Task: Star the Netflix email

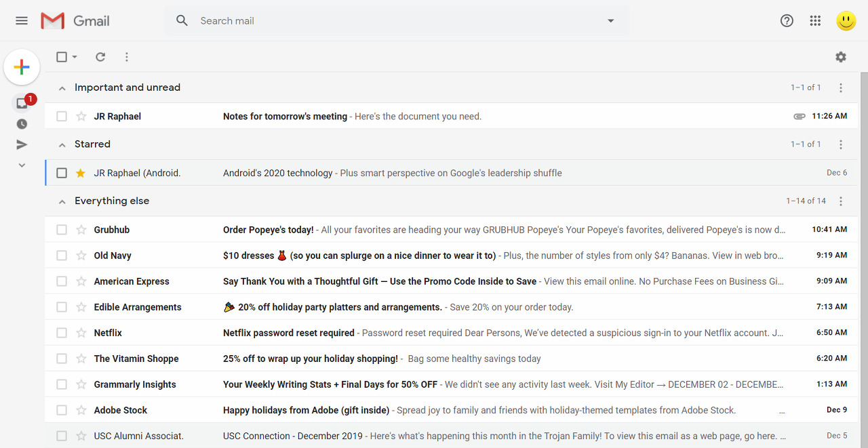Action: coord(81,333)
